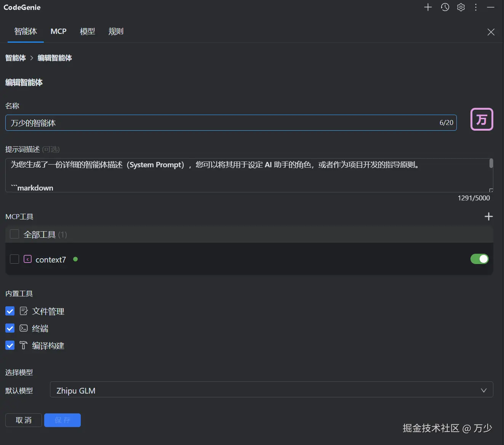Click the 文件管理 label
The image size is (504, 445).
pyautogui.click(x=48, y=311)
